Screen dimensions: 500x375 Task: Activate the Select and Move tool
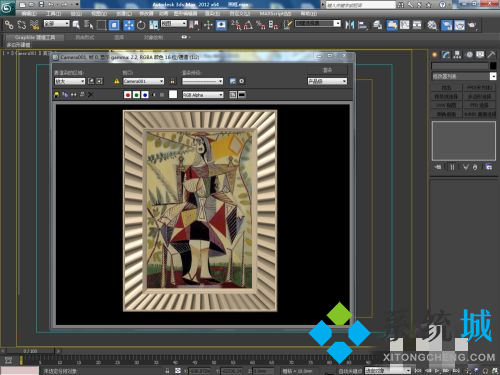[x=129, y=25]
